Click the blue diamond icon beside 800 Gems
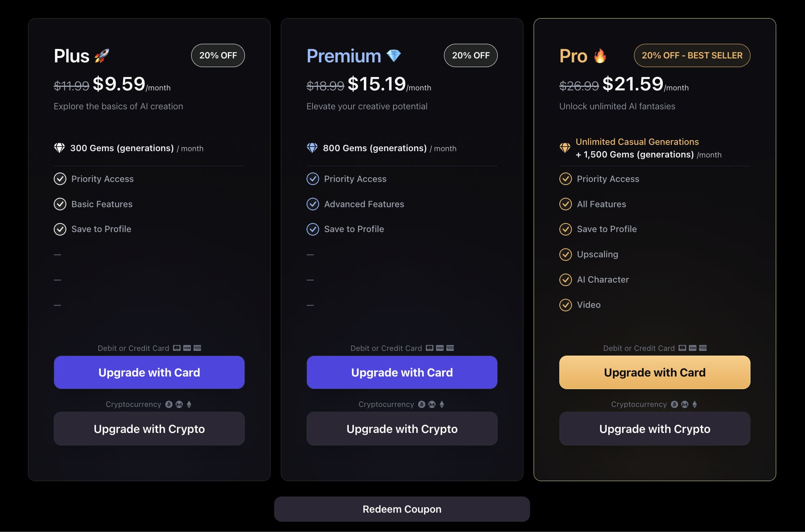 tap(312, 148)
